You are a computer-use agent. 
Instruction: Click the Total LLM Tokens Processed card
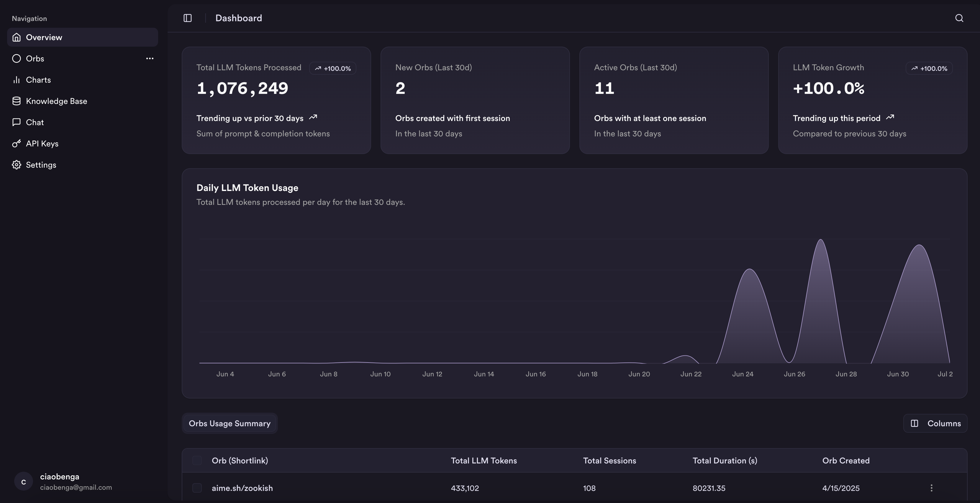tap(276, 100)
